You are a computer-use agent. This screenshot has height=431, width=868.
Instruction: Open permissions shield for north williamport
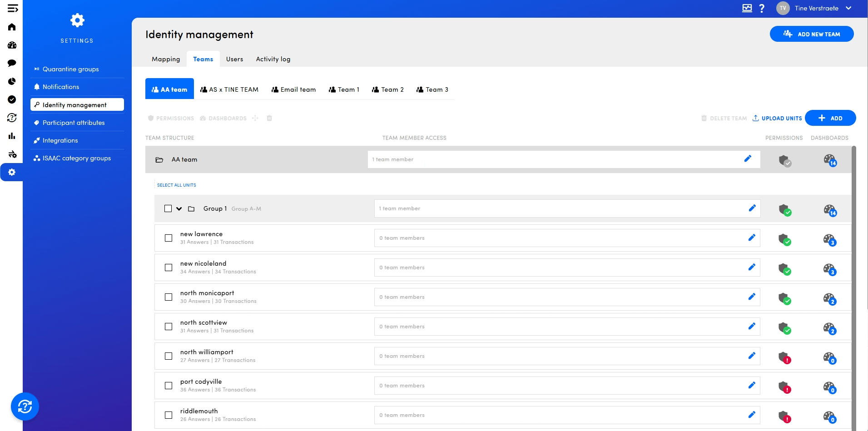point(784,357)
